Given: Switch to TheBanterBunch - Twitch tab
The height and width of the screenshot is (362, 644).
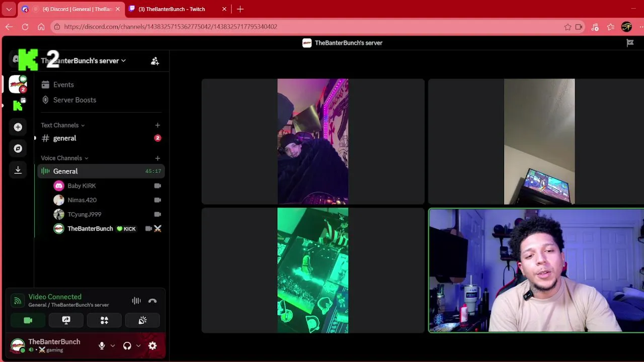Looking at the screenshot, I should point(172,9).
